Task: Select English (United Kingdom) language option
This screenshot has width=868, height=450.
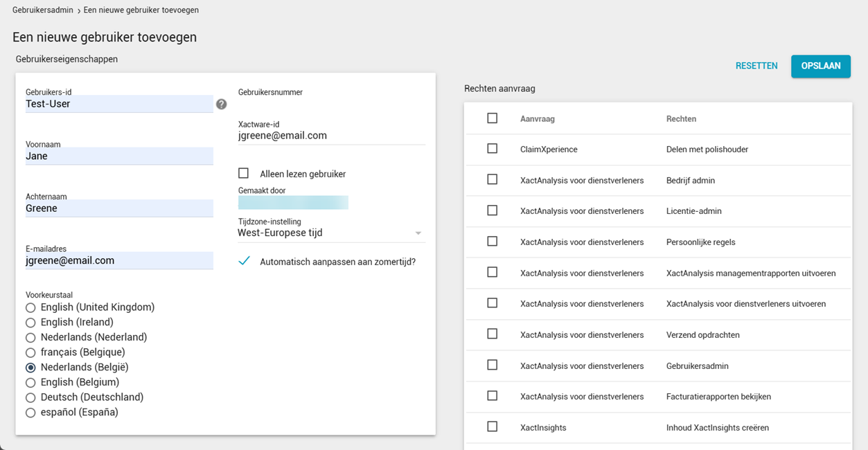Action: [x=30, y=307]
